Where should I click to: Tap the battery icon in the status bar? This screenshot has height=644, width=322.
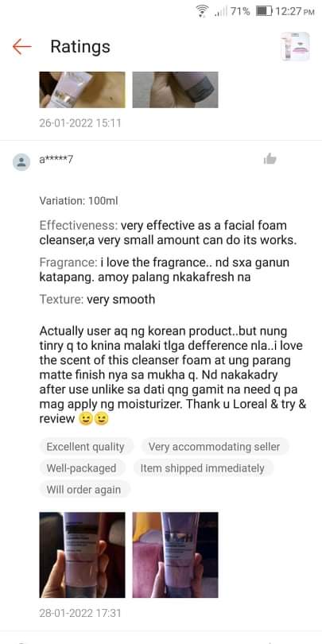point(264,11)
